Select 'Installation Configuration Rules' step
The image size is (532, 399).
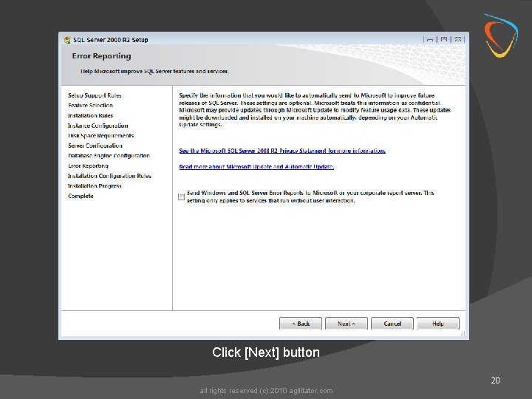pos(109,176)
